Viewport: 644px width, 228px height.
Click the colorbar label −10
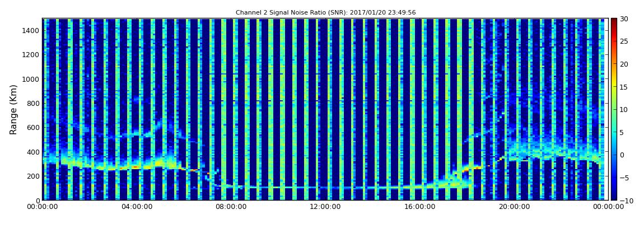tap(626, 200)
